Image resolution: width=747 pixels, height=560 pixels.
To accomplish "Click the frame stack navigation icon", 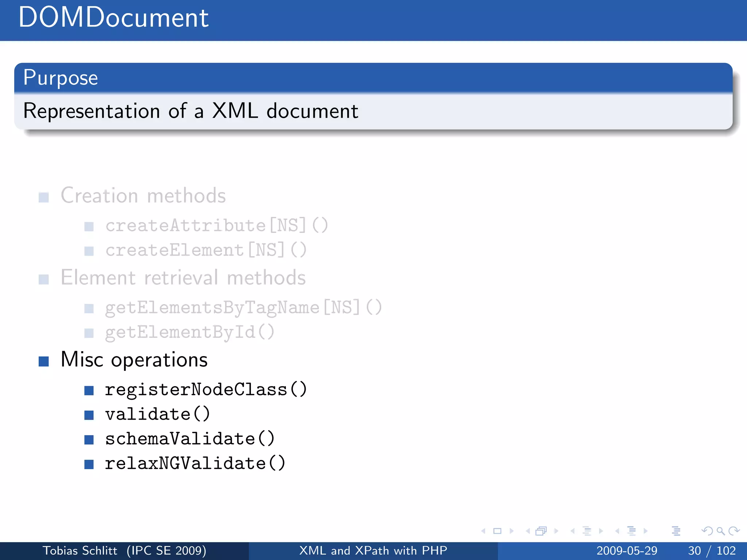I will click(541, 531).
